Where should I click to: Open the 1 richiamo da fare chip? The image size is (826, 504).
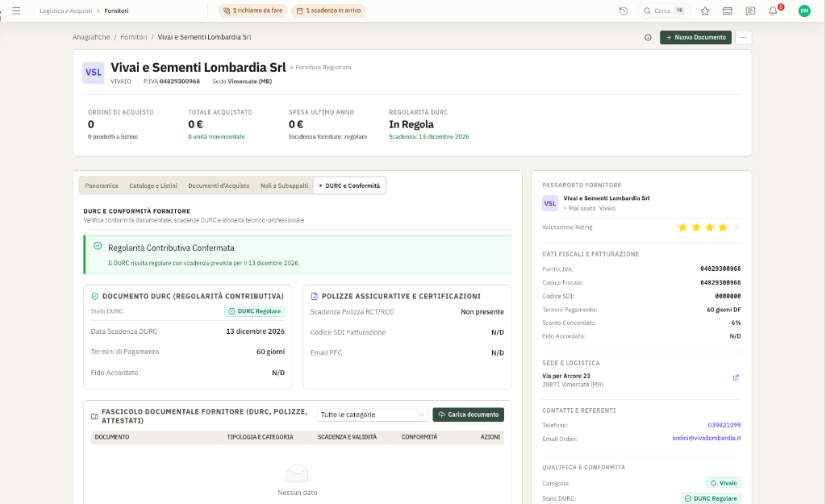[252, 10]
